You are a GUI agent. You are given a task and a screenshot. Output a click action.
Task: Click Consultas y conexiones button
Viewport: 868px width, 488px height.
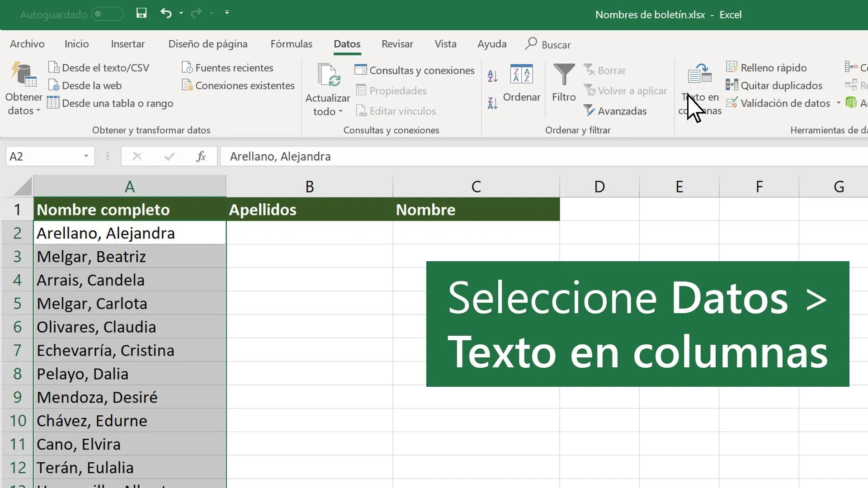pyautogui.click(x=415, y=70)
